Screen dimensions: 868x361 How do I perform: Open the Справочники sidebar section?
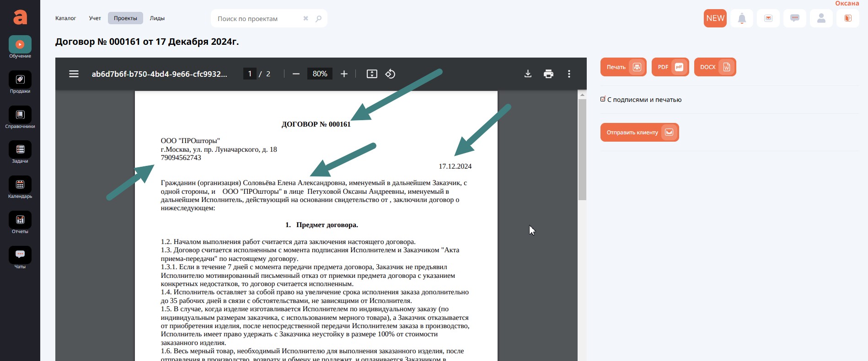click(x=20, y=115)
